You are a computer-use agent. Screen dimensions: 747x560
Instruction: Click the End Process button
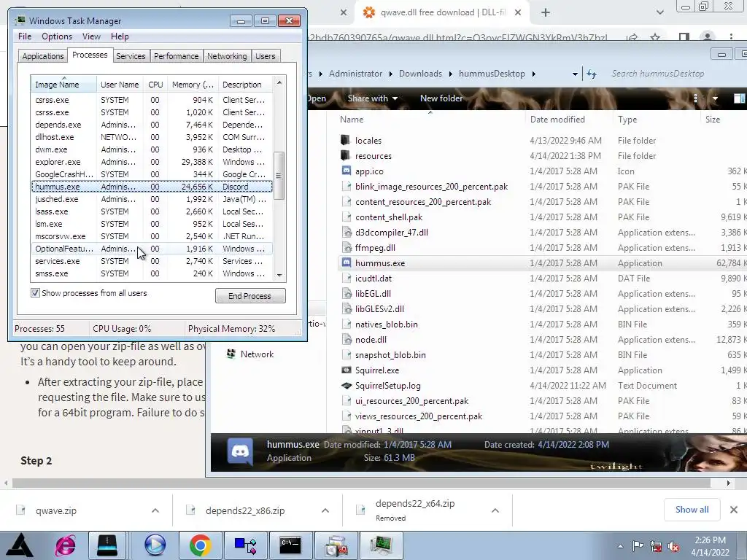pyautogui.click(x=250, y=296)
